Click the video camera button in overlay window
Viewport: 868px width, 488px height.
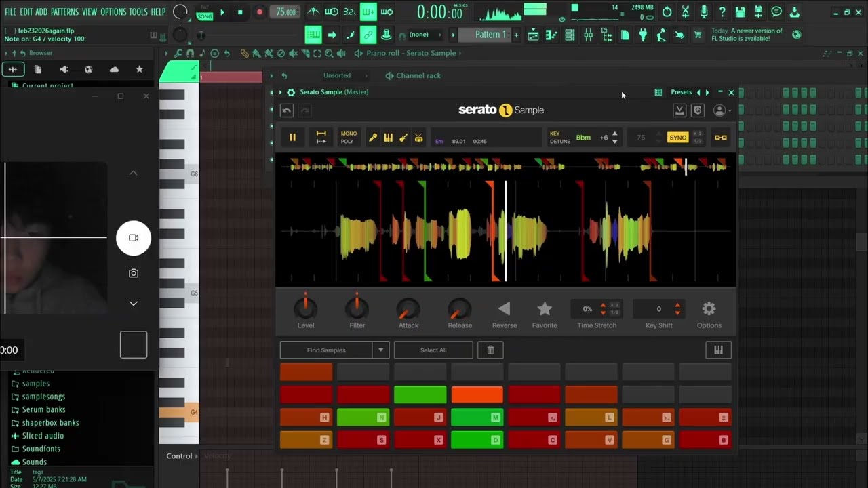point(134,238)
